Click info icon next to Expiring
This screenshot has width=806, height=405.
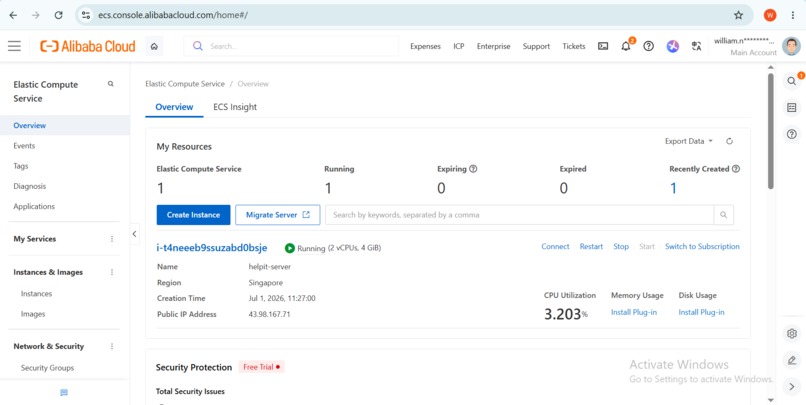[473, 169]
